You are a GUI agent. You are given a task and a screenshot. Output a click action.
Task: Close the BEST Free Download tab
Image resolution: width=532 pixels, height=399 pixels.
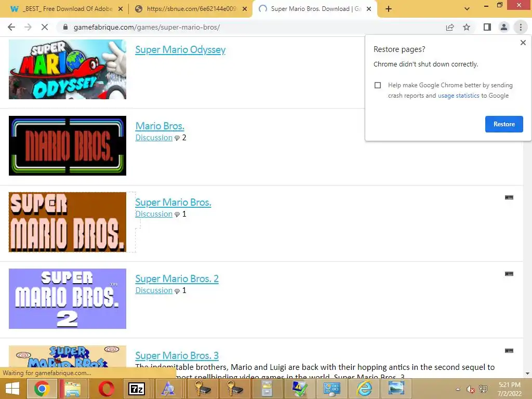coord(121,9)
